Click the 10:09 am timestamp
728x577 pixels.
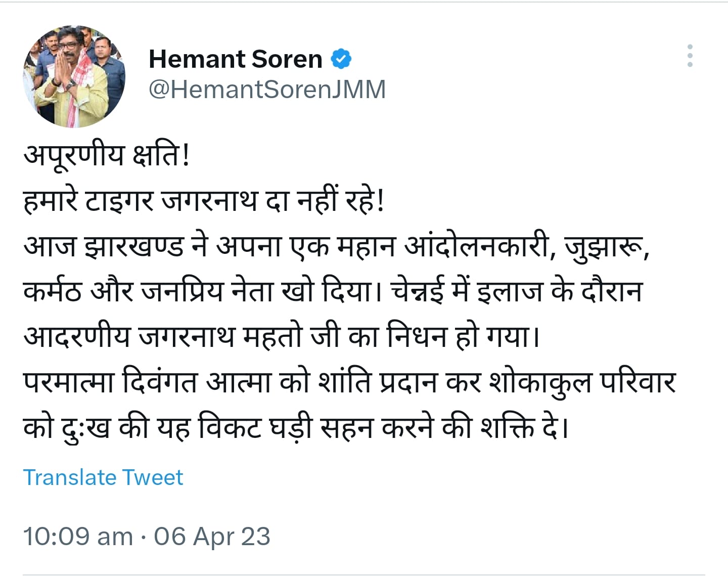point(78,536)
